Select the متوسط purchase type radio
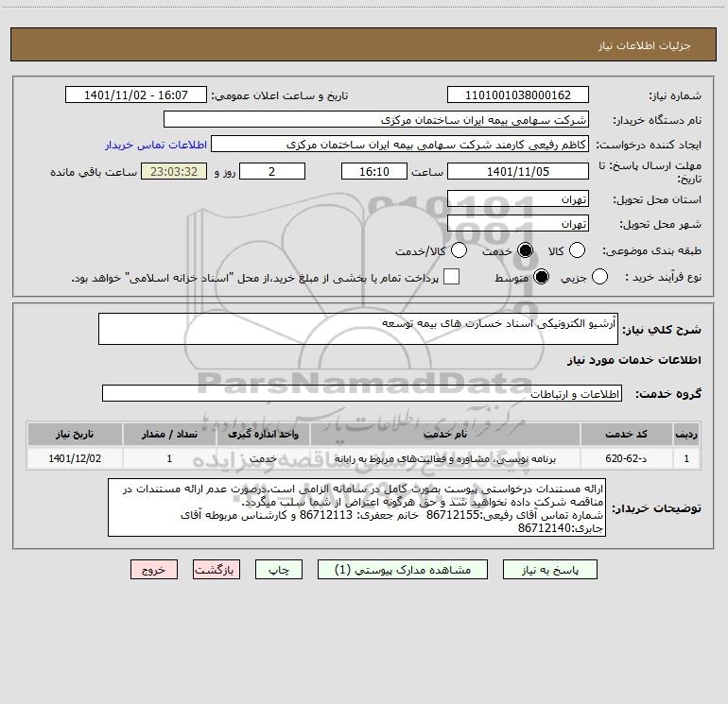Viewport: 728px width, 704px height. [x=542, y=277]
